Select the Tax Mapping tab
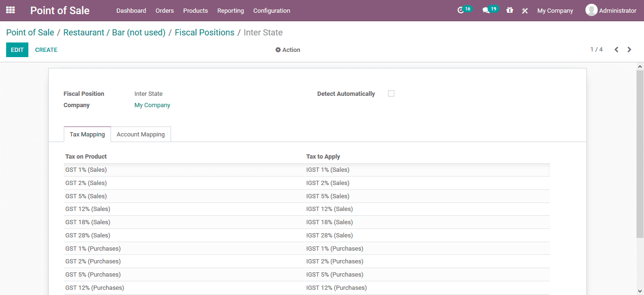This screenshot has height=295, width=644. 87,134
